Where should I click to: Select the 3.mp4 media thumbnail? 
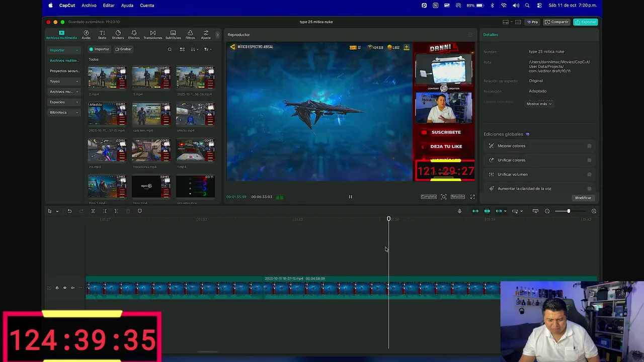[x=151, y=78]
